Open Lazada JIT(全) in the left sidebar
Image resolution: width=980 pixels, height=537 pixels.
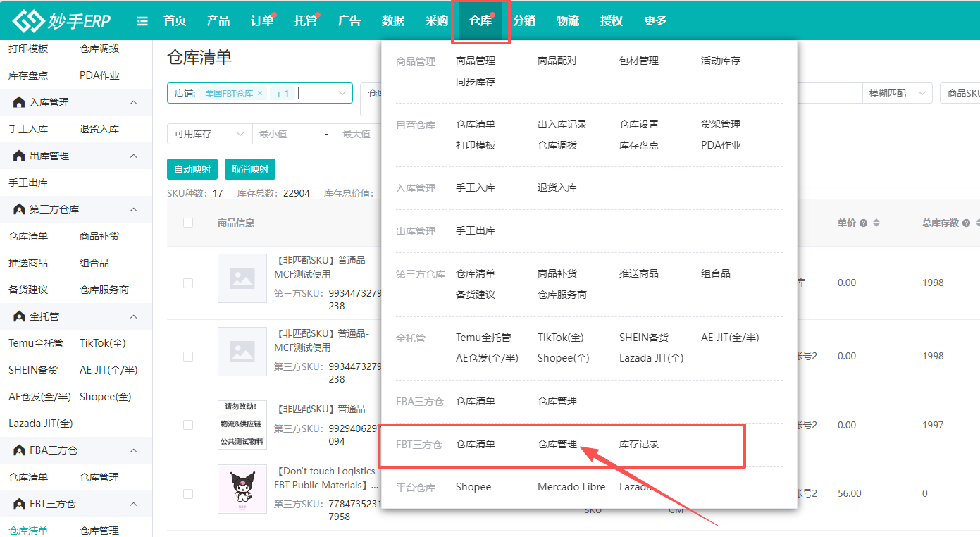(x=41, y=424)
